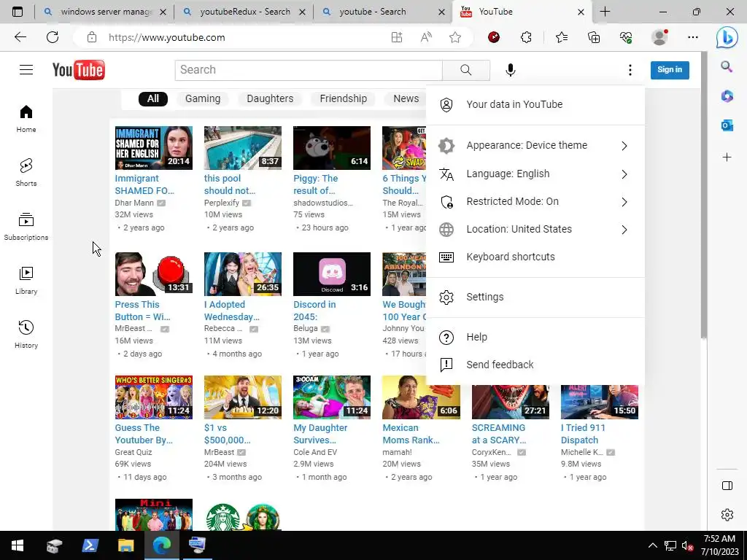Open Keyboard shortcuts menu entry
The height and width of the screenshot is (560, 747).
[x=535, y=257]
